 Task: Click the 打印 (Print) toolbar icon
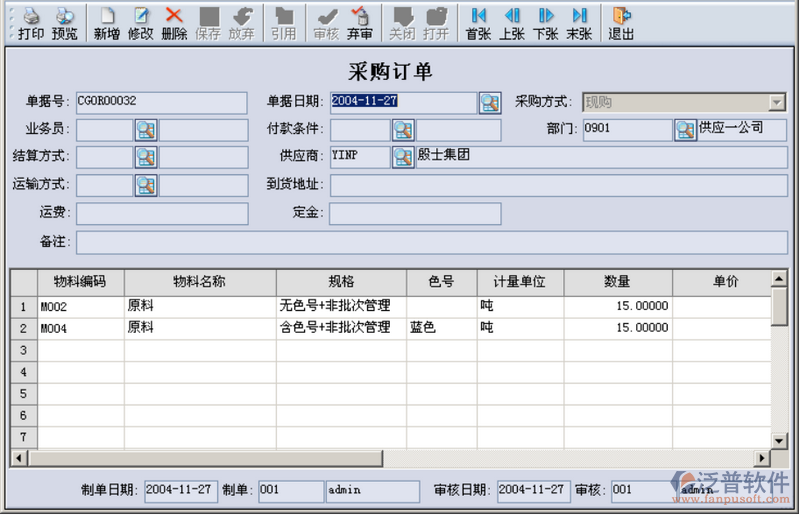coord(31,22)
